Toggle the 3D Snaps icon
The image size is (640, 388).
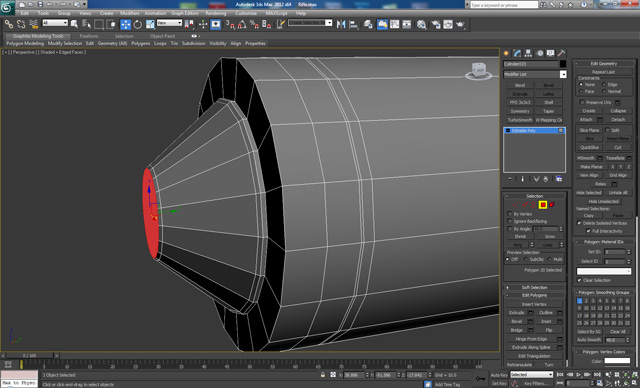(231, 24)
